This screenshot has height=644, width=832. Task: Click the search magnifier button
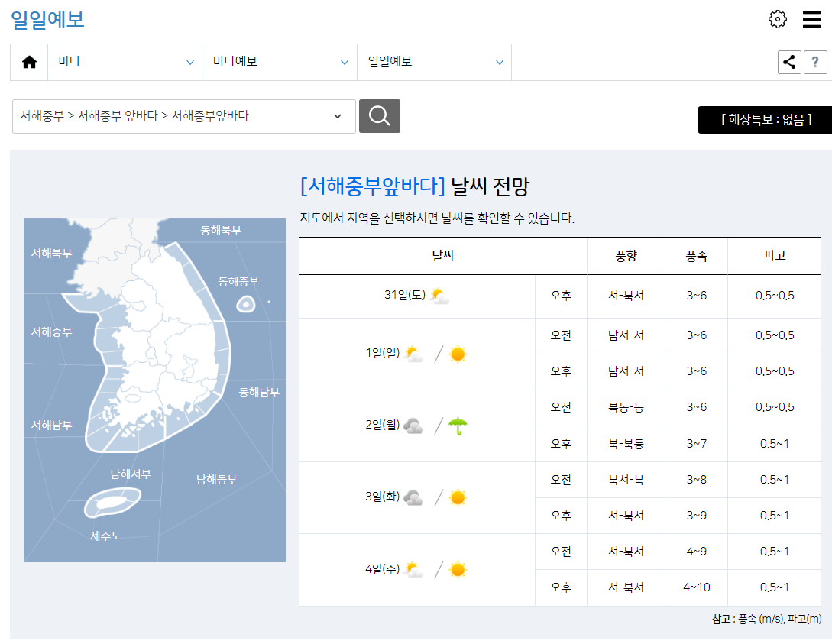[x=380, y=116]
